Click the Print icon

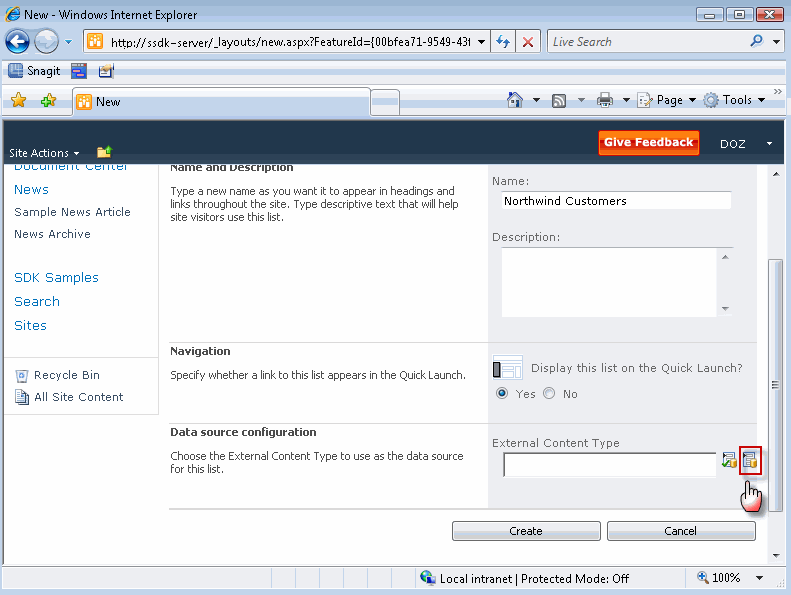point(605,100)
